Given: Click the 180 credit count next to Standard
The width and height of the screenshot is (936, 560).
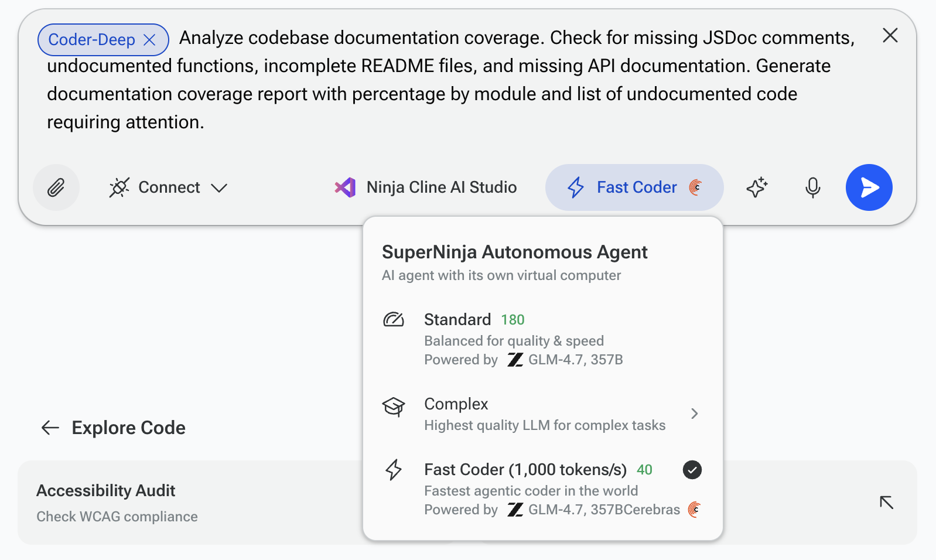Looking at the screenshot, I should pyautogui.click(x=513, y=320).
